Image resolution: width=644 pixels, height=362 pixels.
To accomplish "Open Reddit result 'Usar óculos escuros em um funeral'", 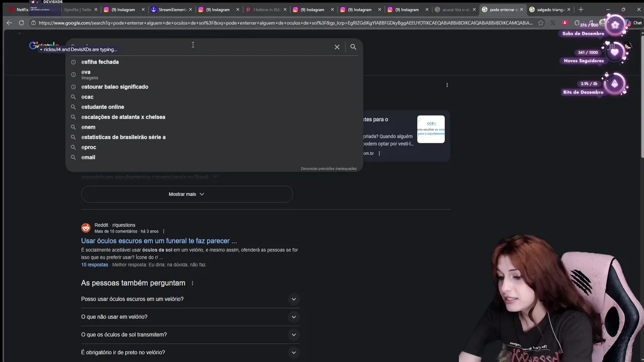I will tap(159, 241).
